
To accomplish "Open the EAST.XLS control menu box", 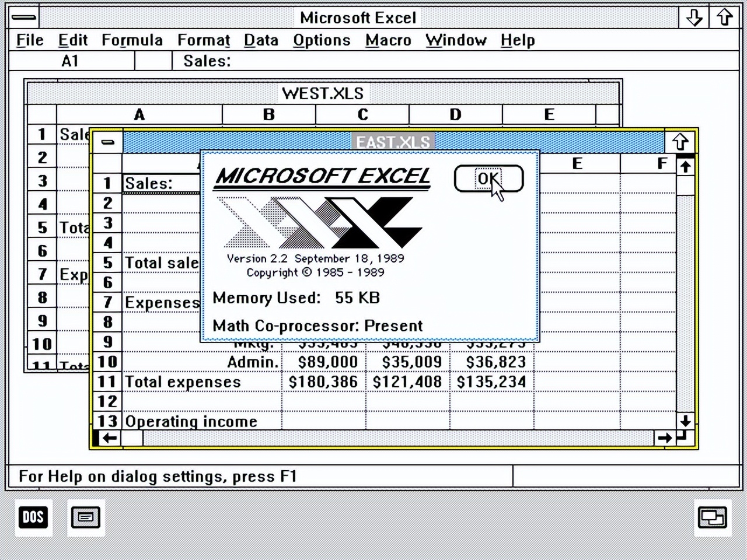I will click(x=107, y=142).
